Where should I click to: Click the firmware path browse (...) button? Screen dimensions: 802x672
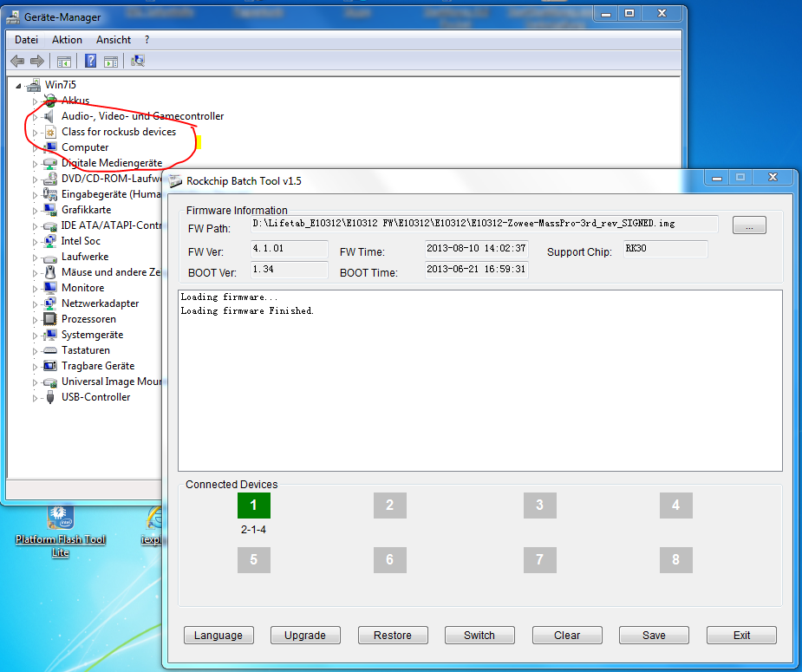[x=749, y=225]
